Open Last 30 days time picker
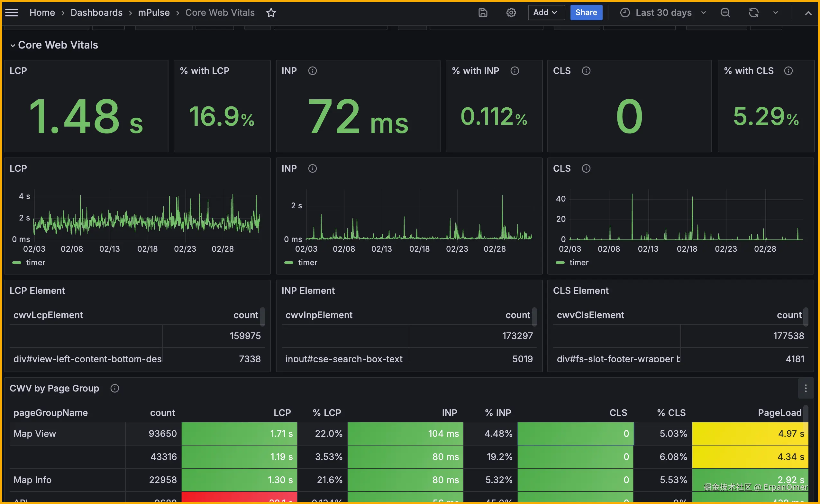Screen dimensions: 820x504 coord(663,13)
